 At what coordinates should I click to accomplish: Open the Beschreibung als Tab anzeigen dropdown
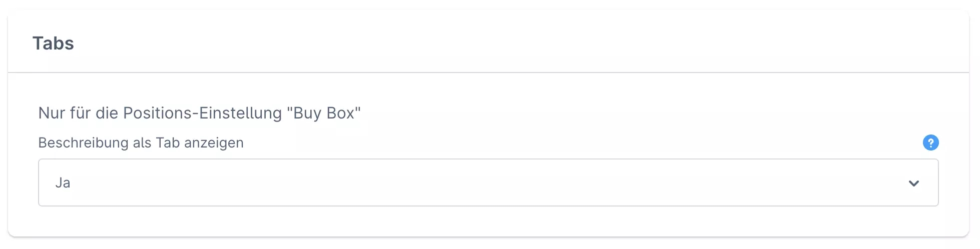point(488,182)
